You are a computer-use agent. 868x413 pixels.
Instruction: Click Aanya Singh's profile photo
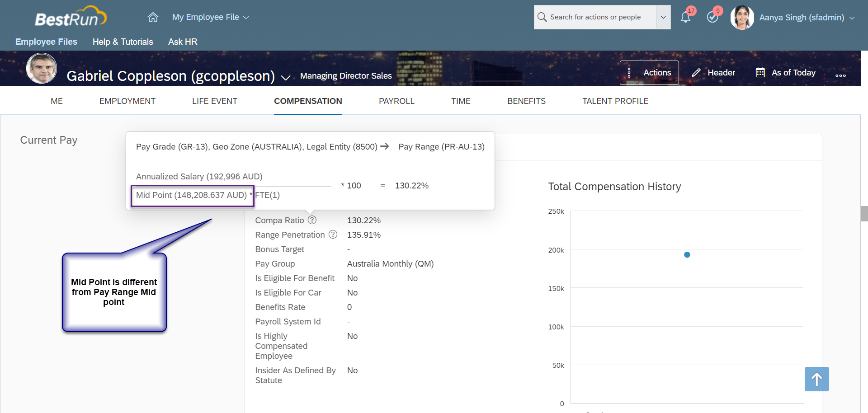click(742, 18)
